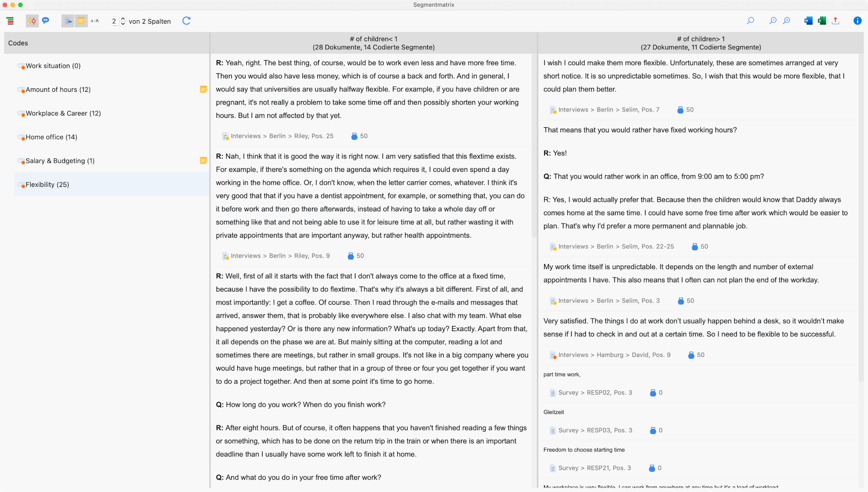868x492 pixels.
Task: Click the document icon before Selim, Pos. 3
Action: pos(553,301)
